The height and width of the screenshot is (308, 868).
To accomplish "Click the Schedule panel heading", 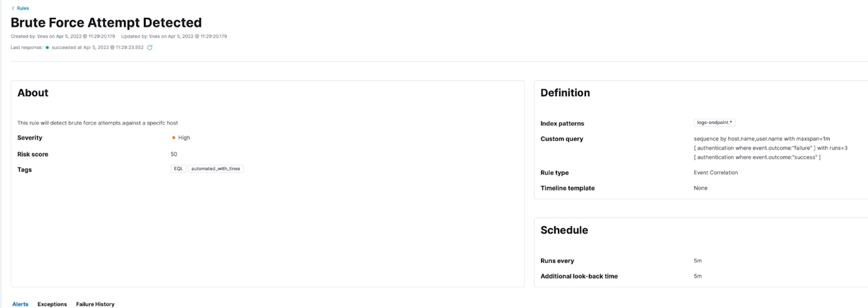I will (x=564, y=230).
